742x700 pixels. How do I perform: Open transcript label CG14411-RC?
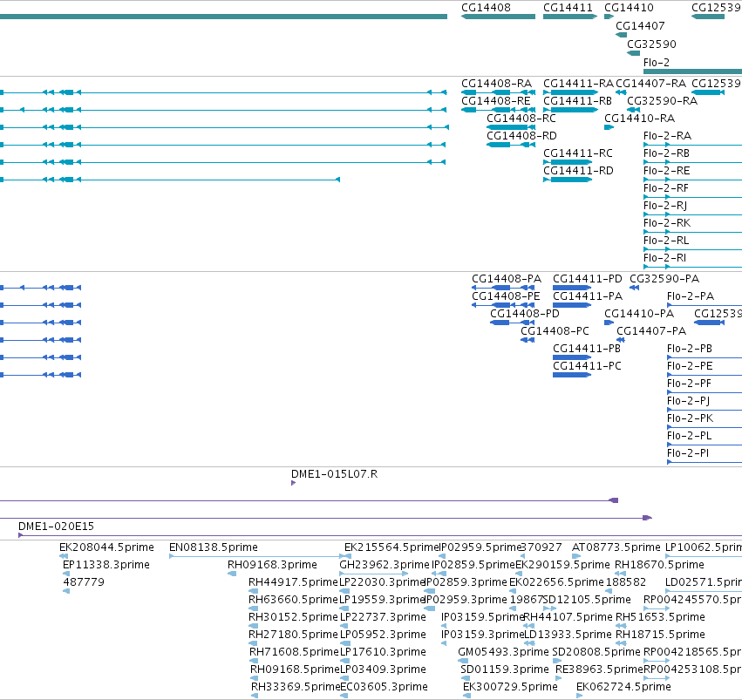click(578, 153)
